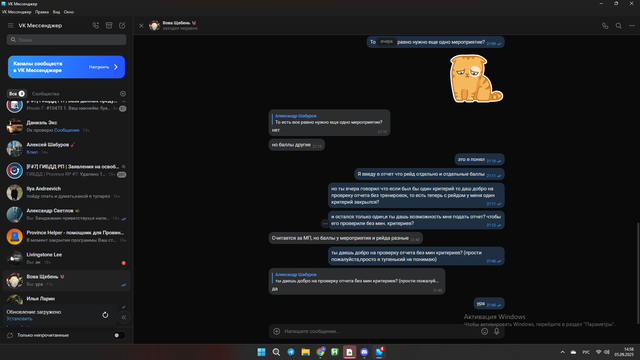The image size is (640, 360).
Task: Click the Установить update link
Action: coord(19,319)
